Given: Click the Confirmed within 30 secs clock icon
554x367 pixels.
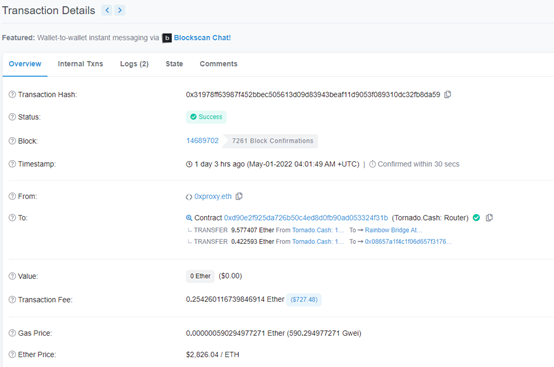Looking at the screenshot, I should click(372, 164).
